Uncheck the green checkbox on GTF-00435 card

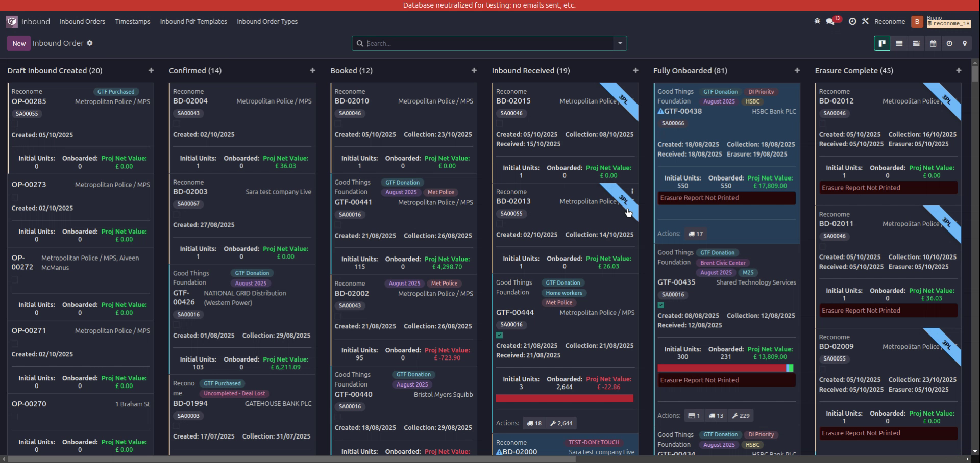tap(661, 305)
